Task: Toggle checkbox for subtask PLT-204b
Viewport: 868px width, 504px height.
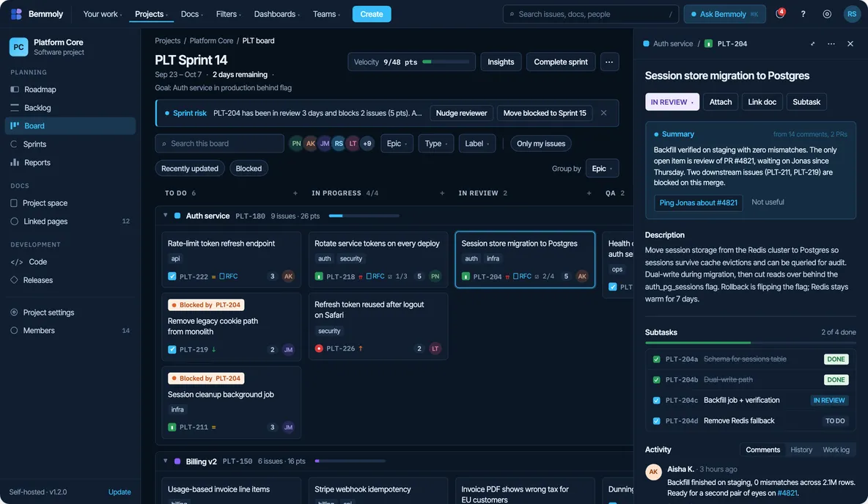Action: 657,380
